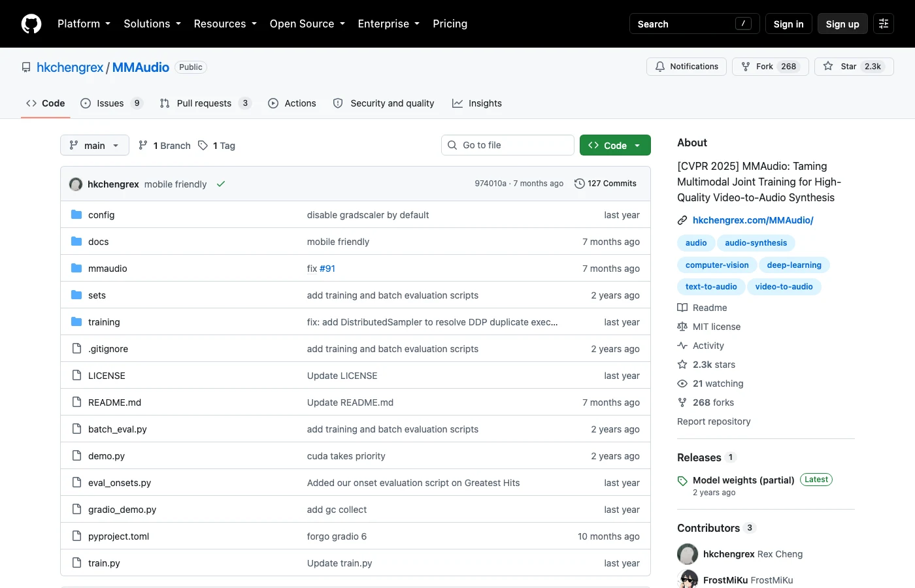The height and width of the screenshot is (588, 915).
Task: Open the Pricing page
Action: tap(450, 24)
